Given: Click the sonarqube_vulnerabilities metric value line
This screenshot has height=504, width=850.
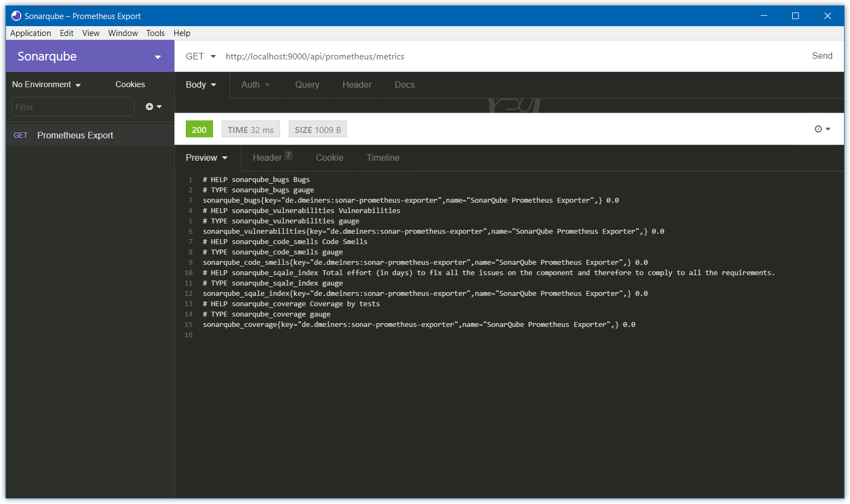Looking at the screenshot, I should coord(433,231).
